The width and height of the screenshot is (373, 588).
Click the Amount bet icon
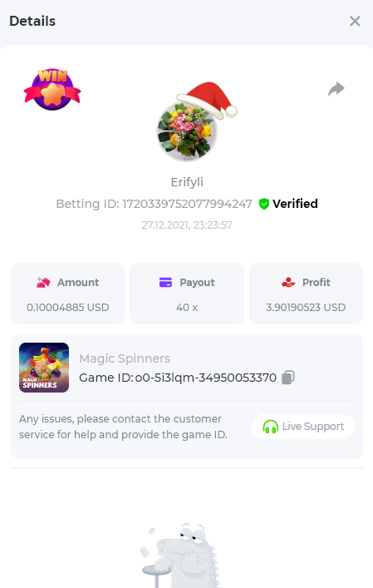43,283
